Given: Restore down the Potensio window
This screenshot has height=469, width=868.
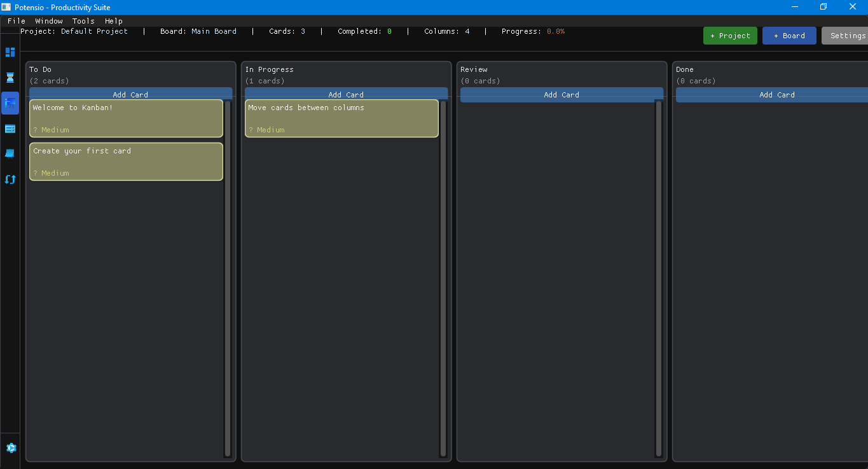Looking at the screenshot, I should pos(823,7).
